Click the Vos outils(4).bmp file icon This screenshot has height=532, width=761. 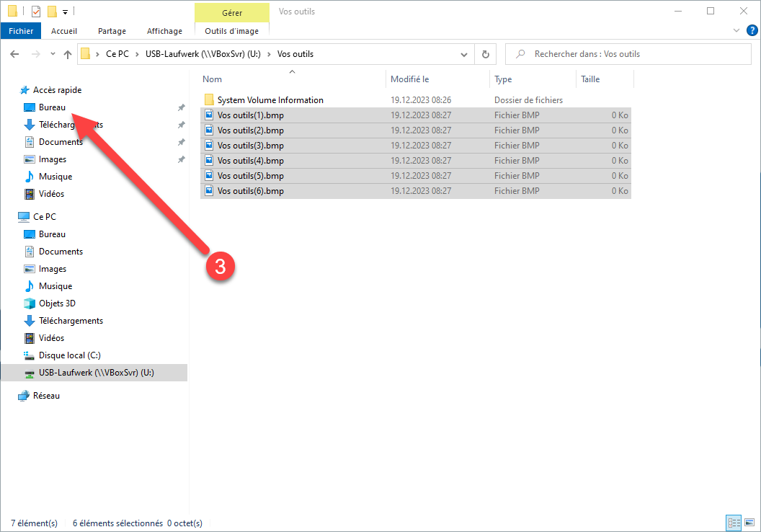pyautogui.click(x=209, y=161)
